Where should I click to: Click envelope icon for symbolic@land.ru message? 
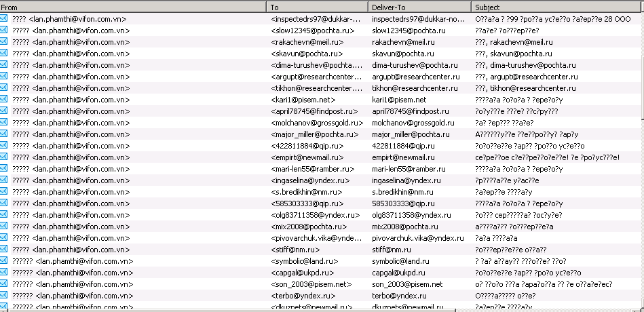point(3,260)
